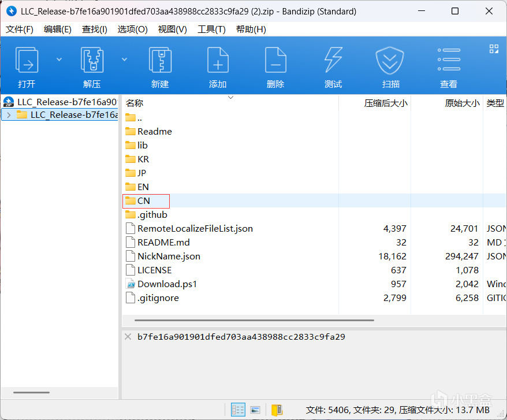
Task: Click the archive folder status bar icon
Action: [277, 410]
